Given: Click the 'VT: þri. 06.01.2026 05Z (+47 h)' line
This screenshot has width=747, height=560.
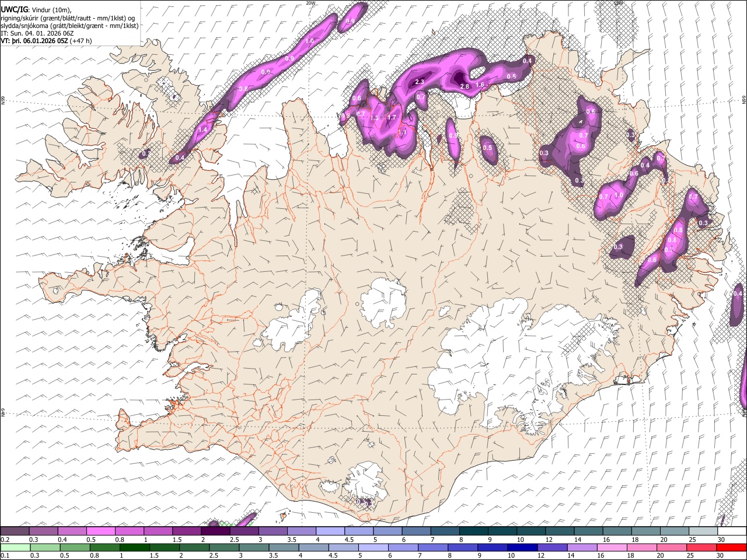Looking at the screenshot, I should coord(46,41).
